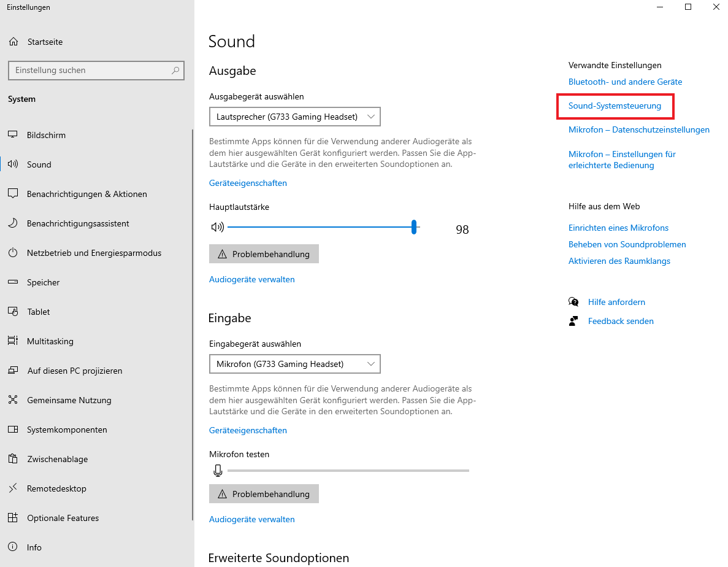Click the Zwischenablage clipboard icon
This screenshot has height=567, width=728.
coord(13,459)
